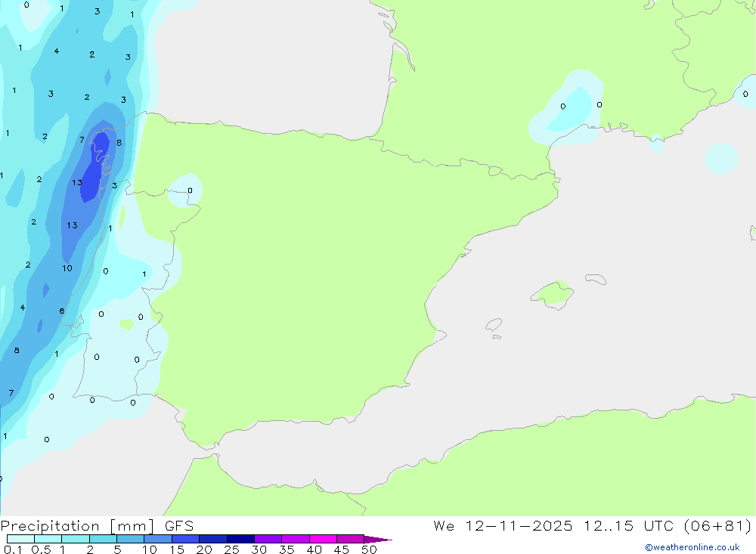Click the '35' legend scale label

click(287, 549)
